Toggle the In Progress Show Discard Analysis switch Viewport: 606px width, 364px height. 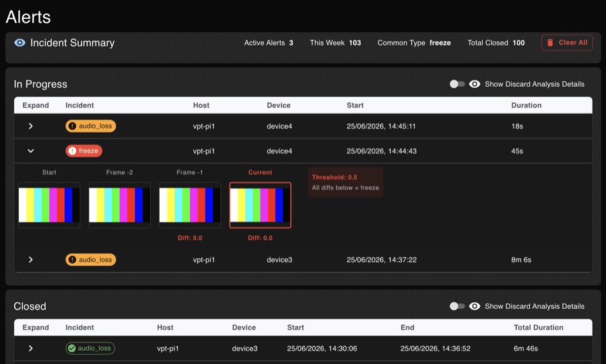tap(457, 84)
